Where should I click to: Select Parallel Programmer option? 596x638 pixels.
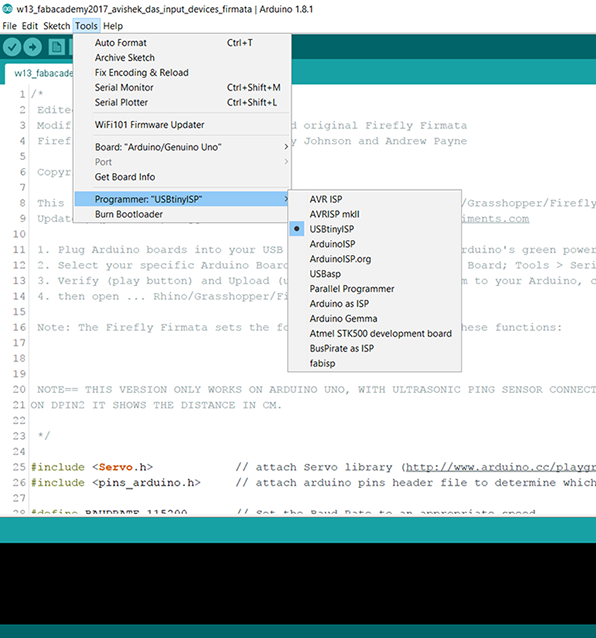coord(375,289)
